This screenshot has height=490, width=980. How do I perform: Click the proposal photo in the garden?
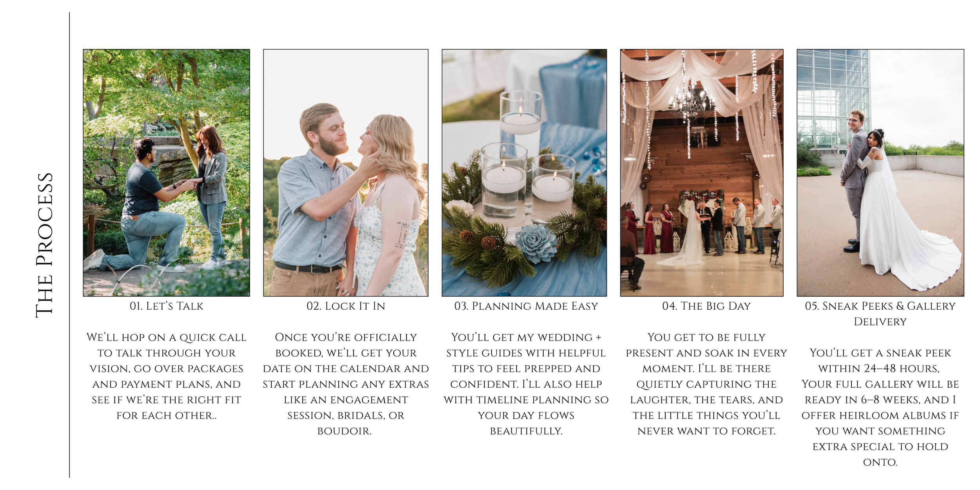click(166, 172)
